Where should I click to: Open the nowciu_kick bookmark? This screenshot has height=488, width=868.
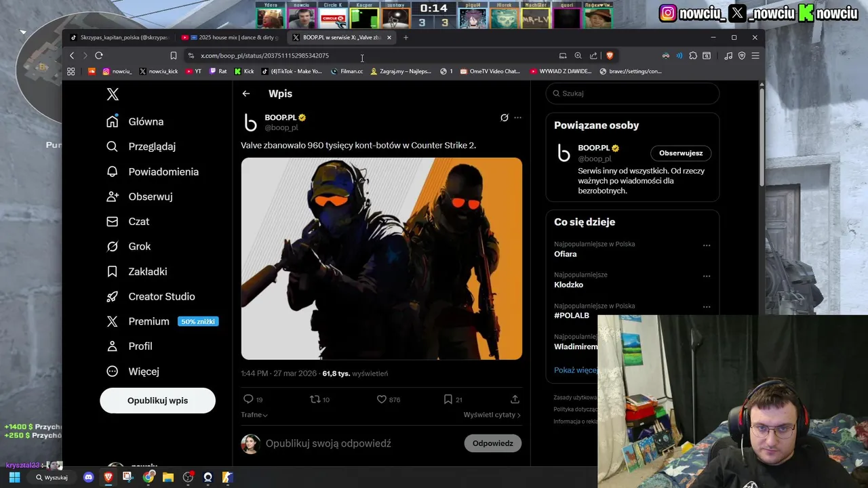[159, 71]
